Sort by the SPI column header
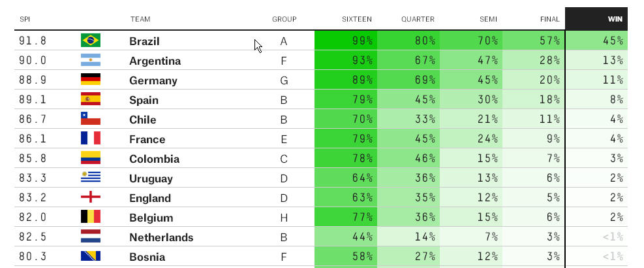644x268 pixels. (x=25, y=19)
